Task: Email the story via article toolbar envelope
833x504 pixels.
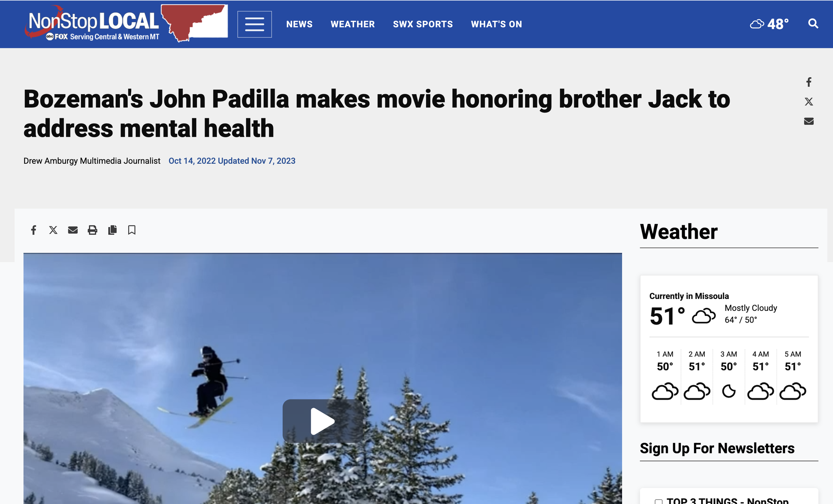Action: point(73,230)
